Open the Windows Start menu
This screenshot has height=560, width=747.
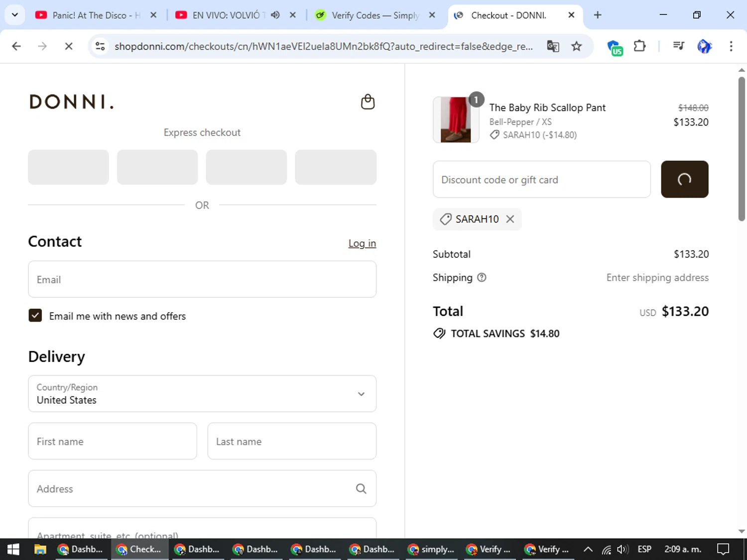[13, 549]
